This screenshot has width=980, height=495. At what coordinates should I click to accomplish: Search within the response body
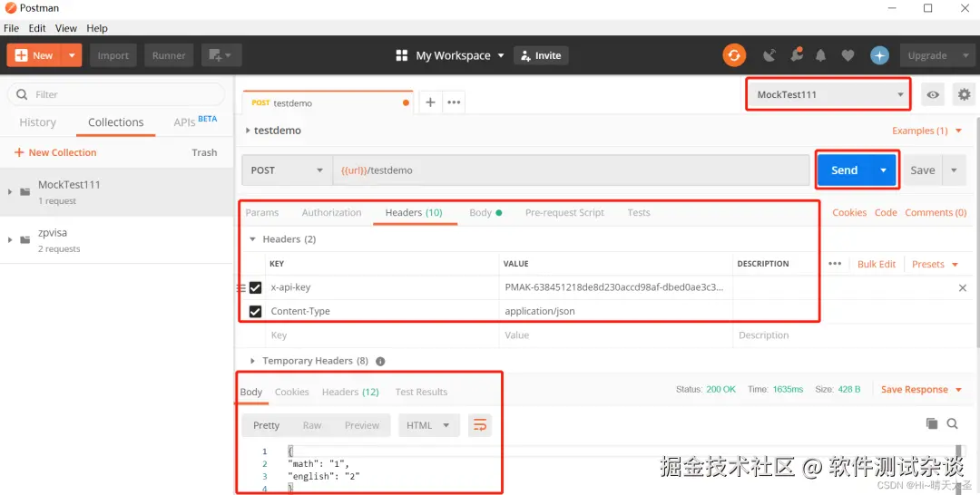(953, 423)
